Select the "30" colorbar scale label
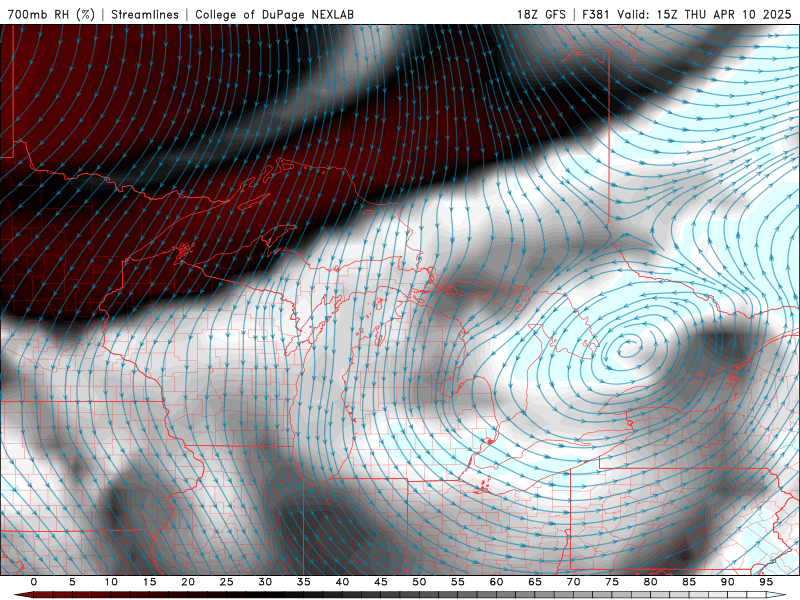 (x=265, y=582)
